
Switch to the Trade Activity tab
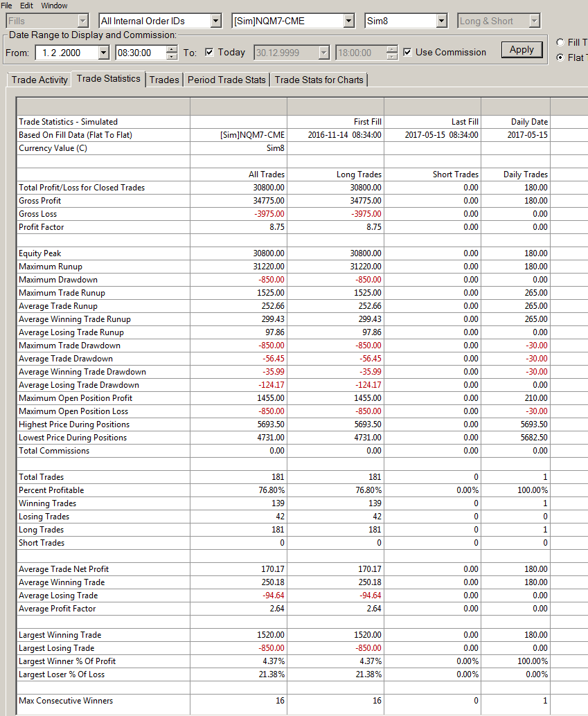point(39,80)
